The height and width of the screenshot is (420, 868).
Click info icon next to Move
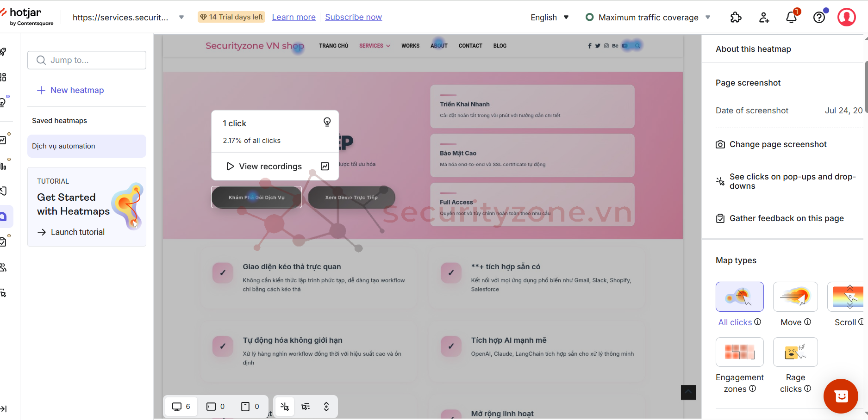[807, 321]
